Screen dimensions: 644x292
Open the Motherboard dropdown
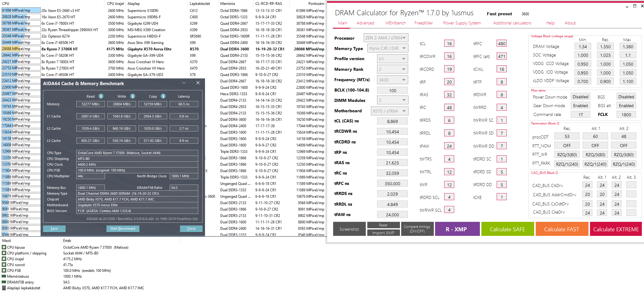click(390, 111)
